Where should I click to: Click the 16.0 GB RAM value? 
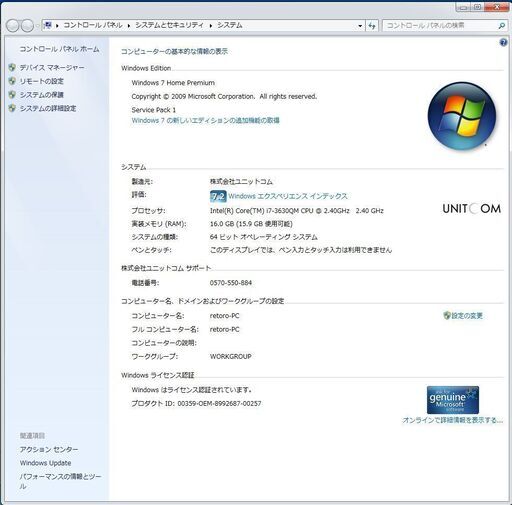point(251,224)
